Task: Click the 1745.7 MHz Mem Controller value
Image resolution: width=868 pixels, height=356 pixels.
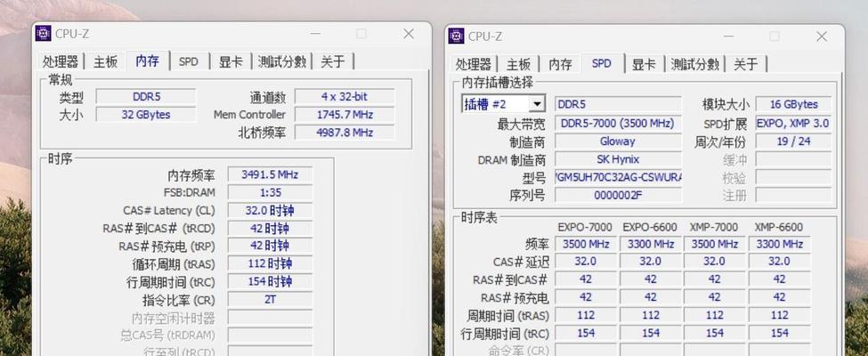Action: pos(345,115)
